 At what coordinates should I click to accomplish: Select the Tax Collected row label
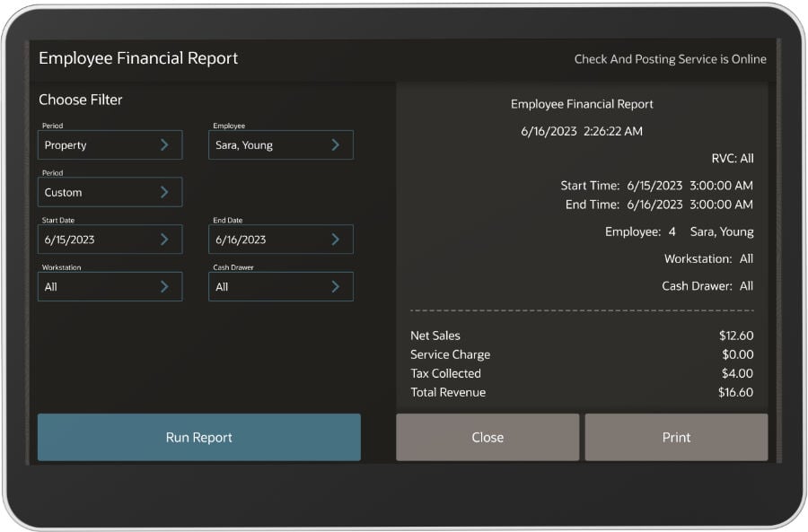pos(445,373)
